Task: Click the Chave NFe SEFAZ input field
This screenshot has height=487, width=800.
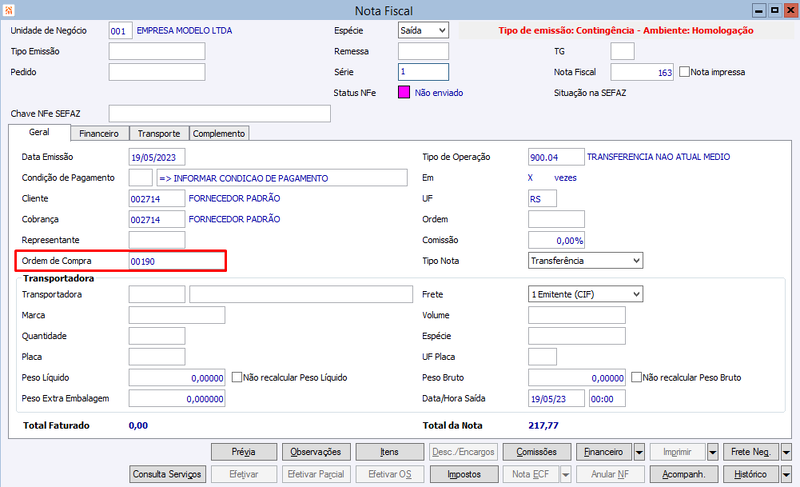Action: (x=219, y=114)
